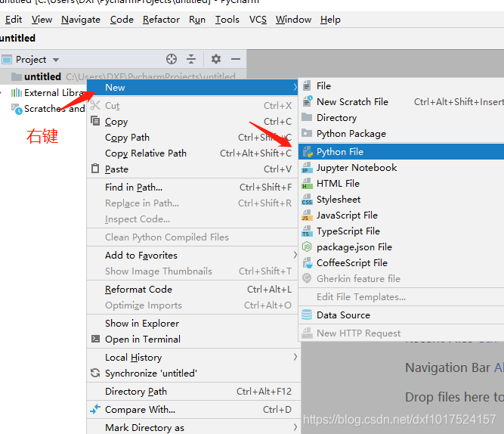
Task: Select Replace in Path... entry
Action: [192, 203]
